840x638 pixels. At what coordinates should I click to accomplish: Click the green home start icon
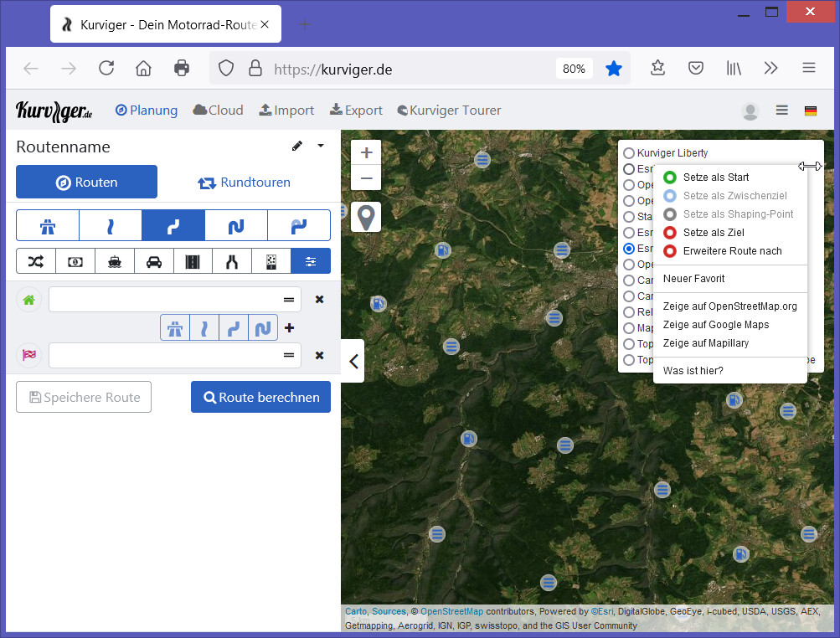click(29, 300)
